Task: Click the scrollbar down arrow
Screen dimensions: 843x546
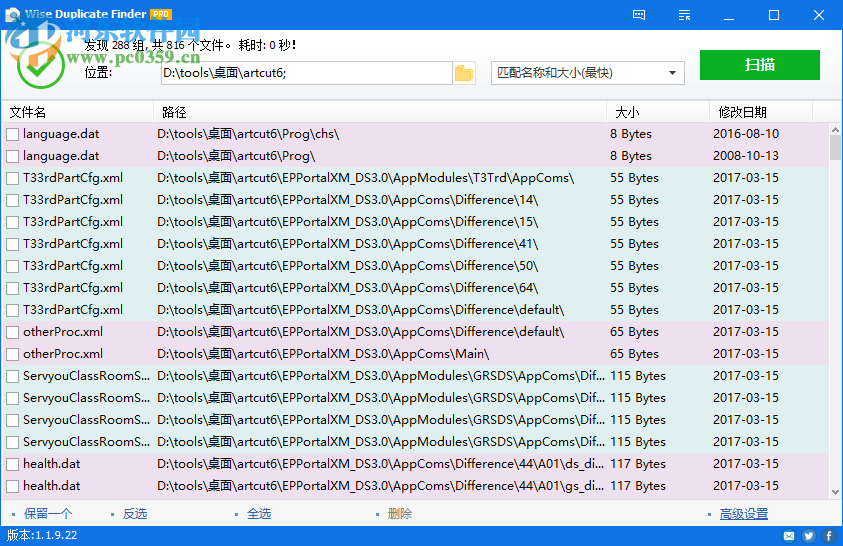Action: [835, 492]
